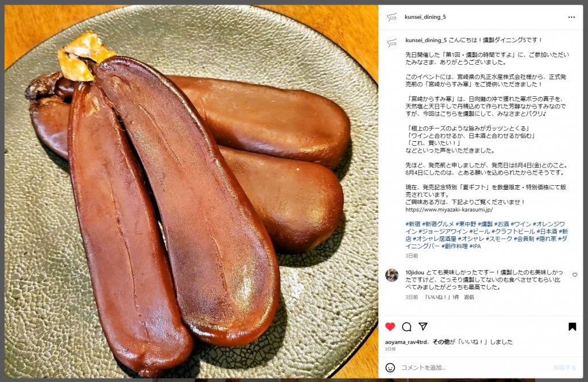Like the comment by 10jidou
The height and width of the screenshot is (382, 588).
[x=575, y=275]
